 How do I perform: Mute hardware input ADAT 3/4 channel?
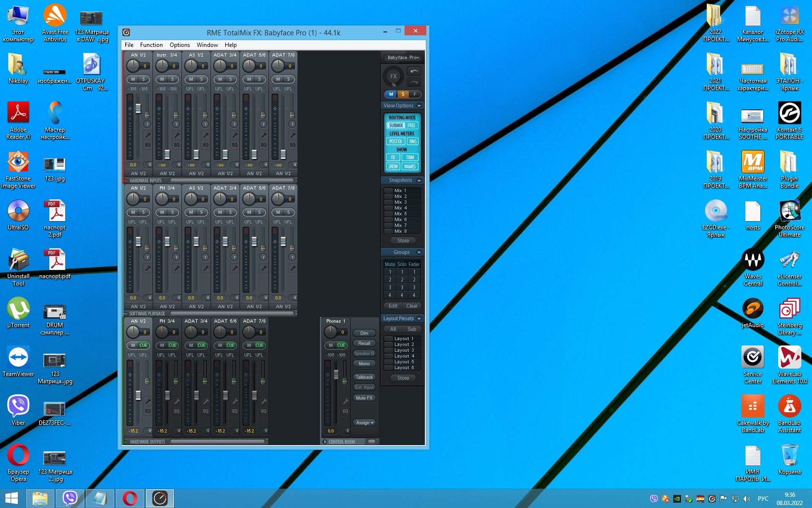coord(220,79)
